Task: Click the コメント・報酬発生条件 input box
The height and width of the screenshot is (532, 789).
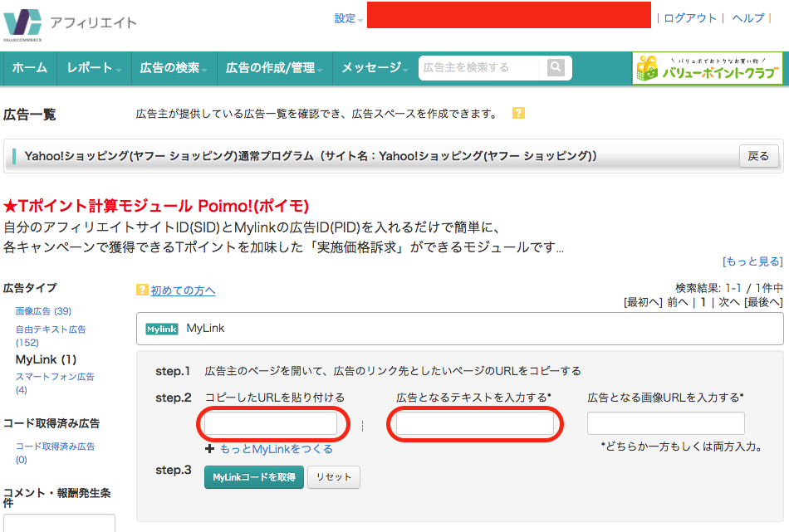Action: (x=59, y=523)
